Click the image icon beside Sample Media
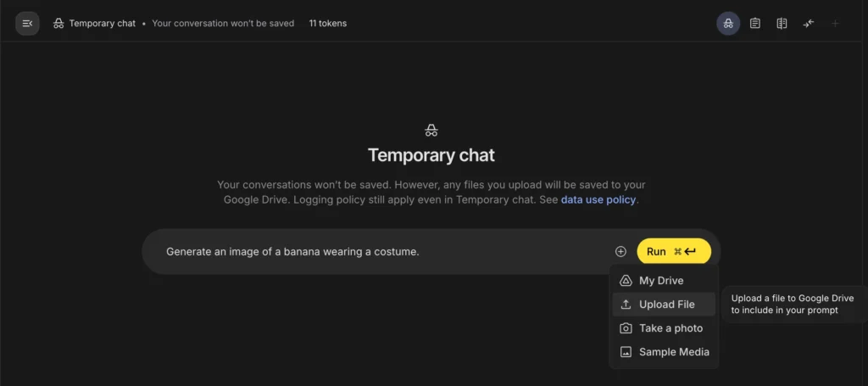Viewport: 868px width, 386px height. (626, 352)
